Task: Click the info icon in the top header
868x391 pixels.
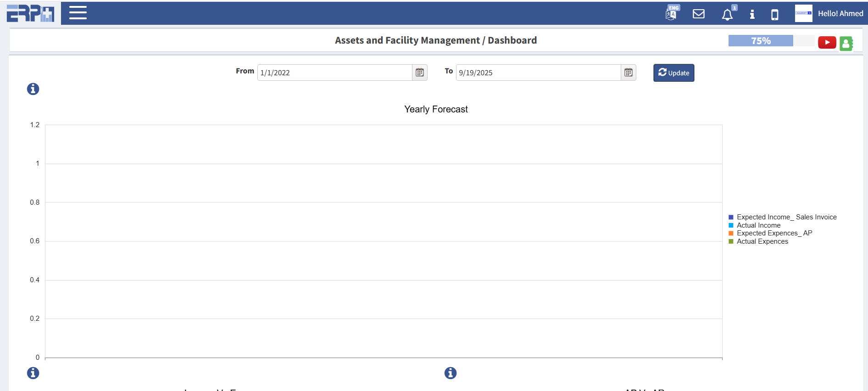Action: click(752, 14)
